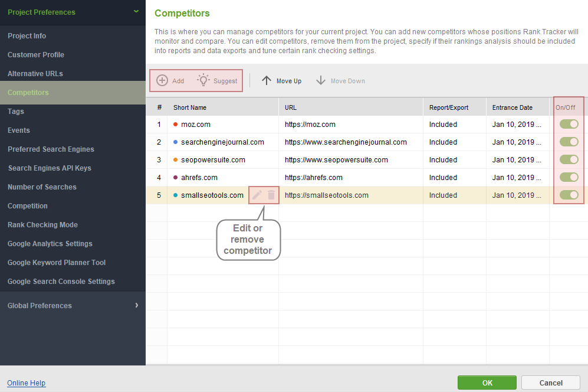
Task: Open Google Analytics Settings
Action: tap(73, 244)
